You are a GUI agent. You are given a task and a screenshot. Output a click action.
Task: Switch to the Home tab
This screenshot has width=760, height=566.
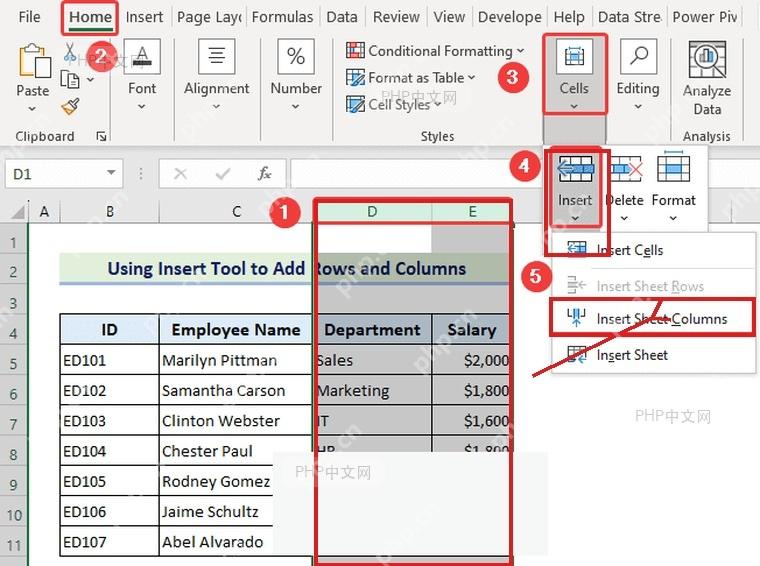click(90, 17)
